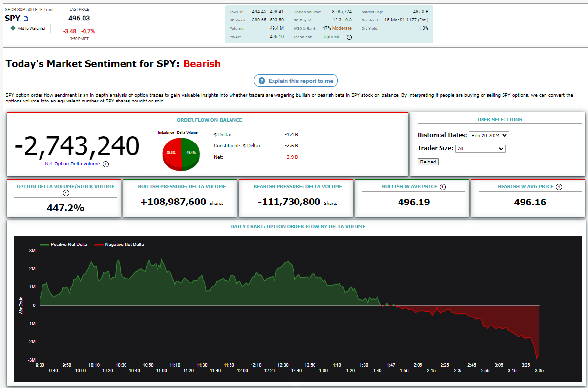Screen dimensions: 588x388
Task: Click the Order Flow On-Balance panel header
Action: 209,120
